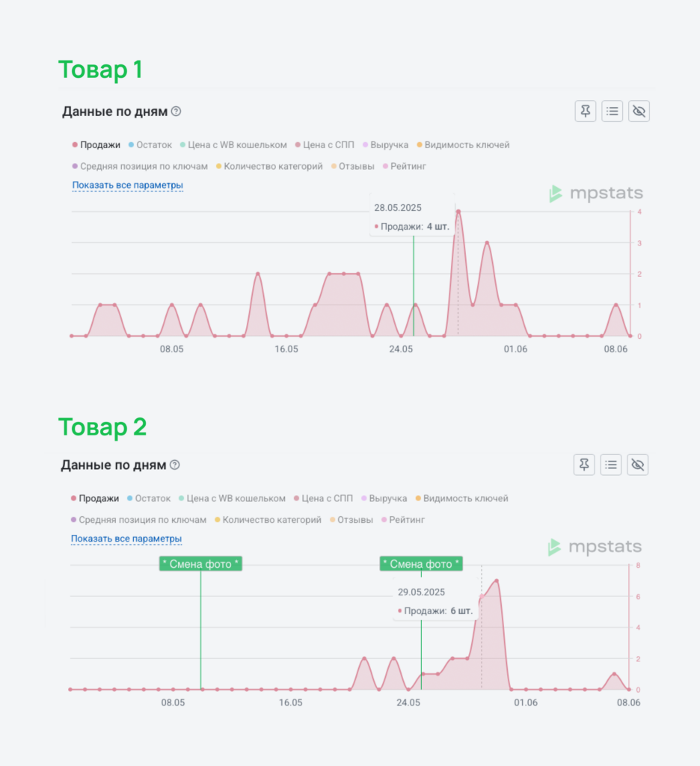Toggle Остаток series in Товар 1 legend
700x766 pixels.
click(x=154, y=145)
